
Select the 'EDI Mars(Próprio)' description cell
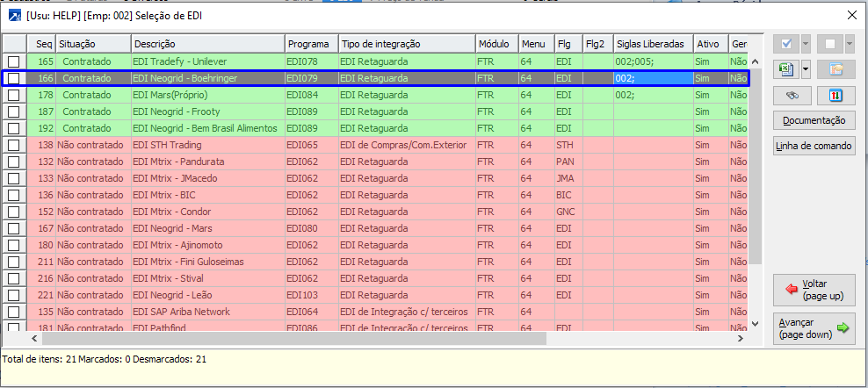pos(208,95)
